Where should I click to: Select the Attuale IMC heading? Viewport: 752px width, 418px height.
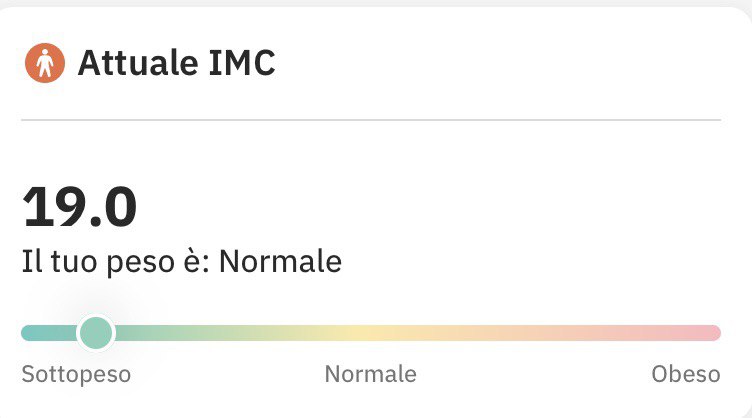(176, 62)
